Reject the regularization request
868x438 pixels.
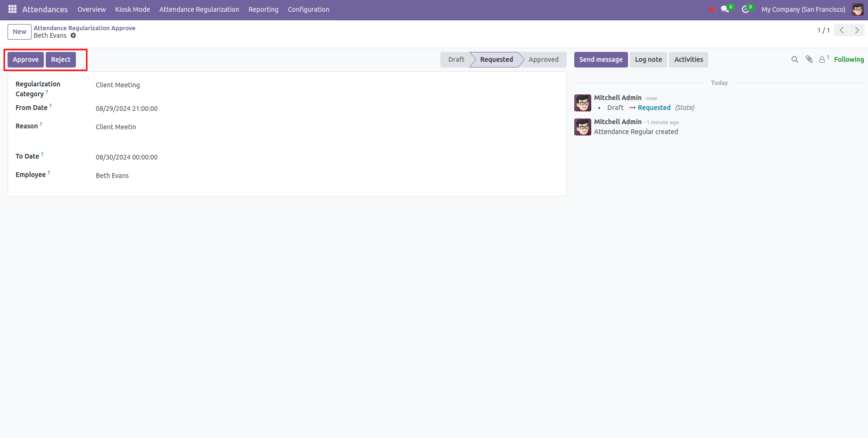60,59
